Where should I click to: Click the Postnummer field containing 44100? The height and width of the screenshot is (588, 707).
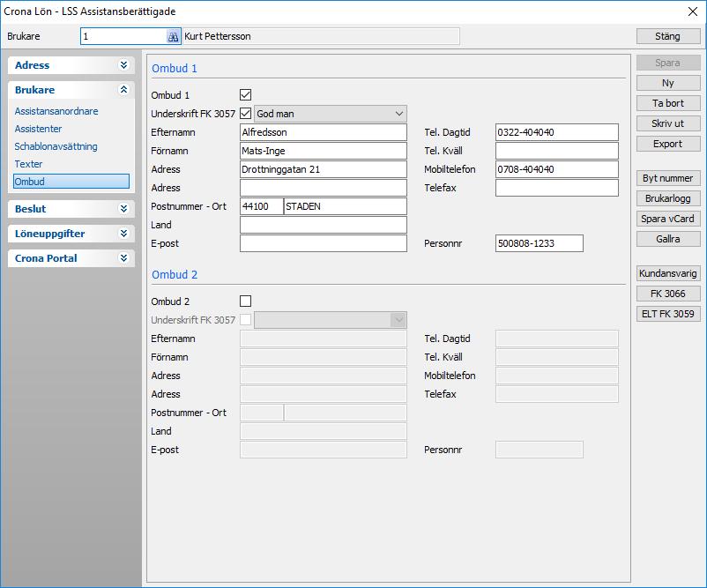pos(262,206)
